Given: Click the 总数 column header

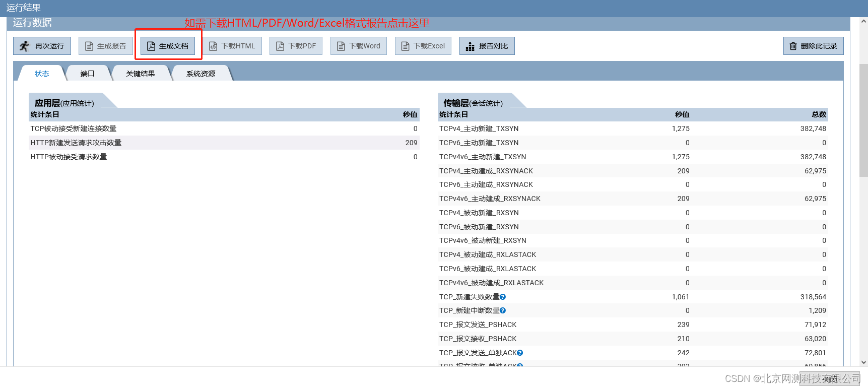Looking at the screenshot, I should point(819,114).
